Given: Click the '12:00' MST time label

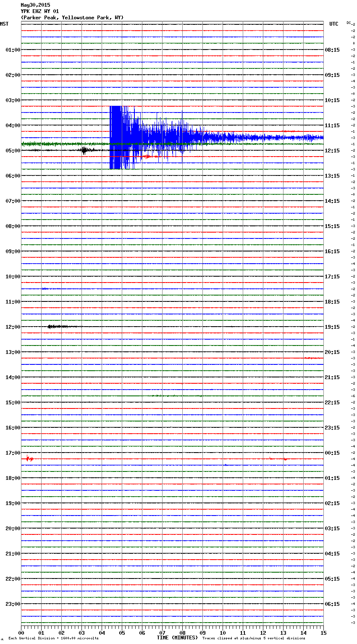Looking at the screenshot, I should click(13, 327).
